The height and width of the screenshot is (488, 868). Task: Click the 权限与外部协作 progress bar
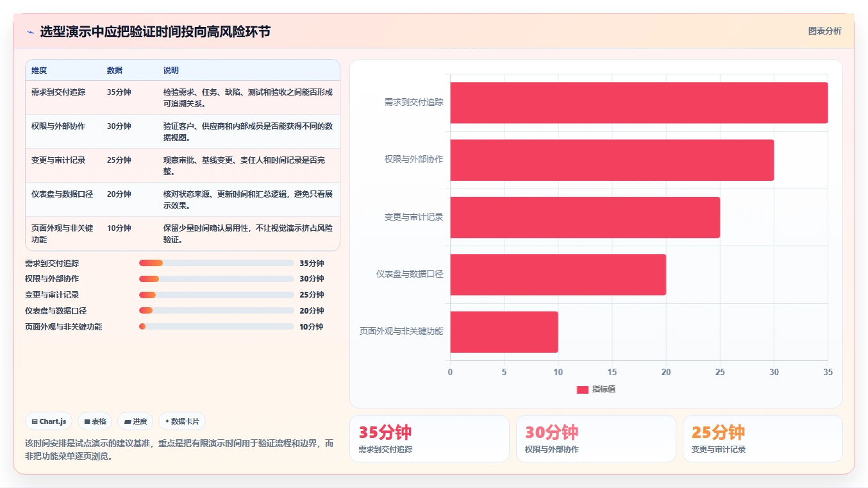pyautogui.click(x=217, y=279)
